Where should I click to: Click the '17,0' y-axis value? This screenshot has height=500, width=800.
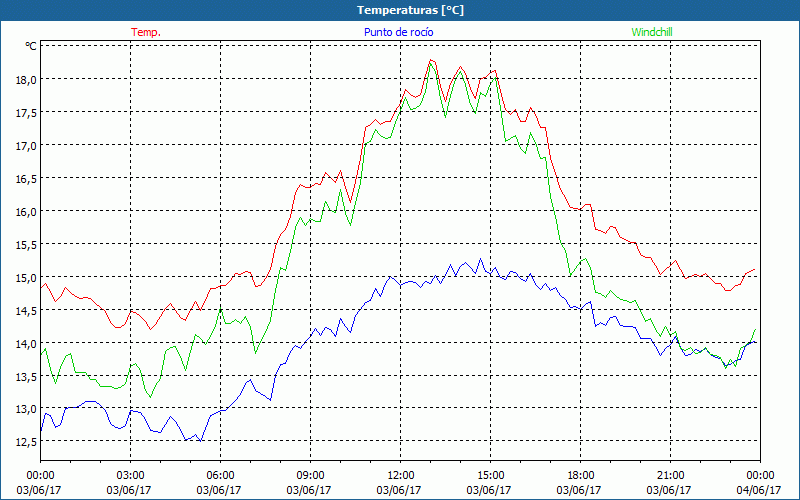(26, 145)
